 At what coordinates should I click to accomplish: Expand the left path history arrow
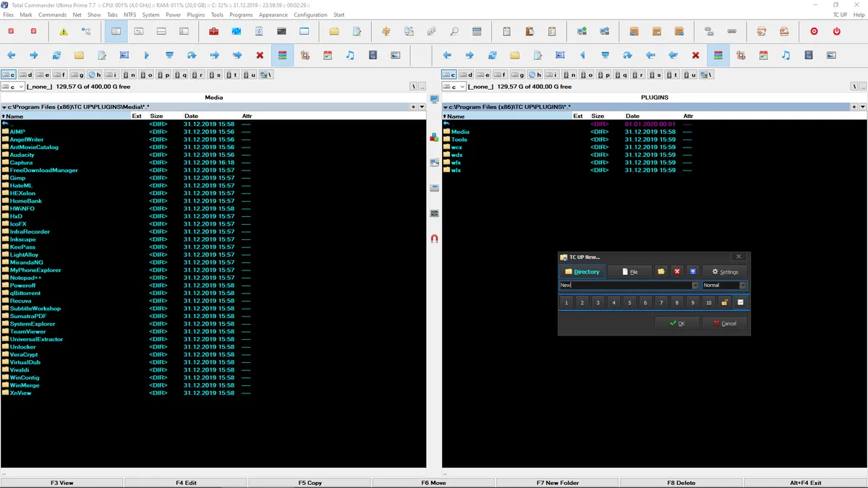(422, 107)
